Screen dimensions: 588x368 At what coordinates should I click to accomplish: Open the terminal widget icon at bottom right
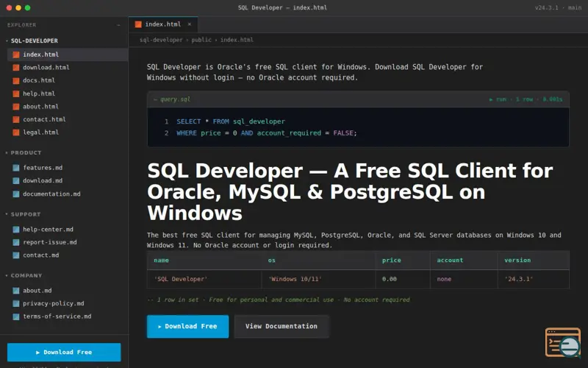[563, 342]
